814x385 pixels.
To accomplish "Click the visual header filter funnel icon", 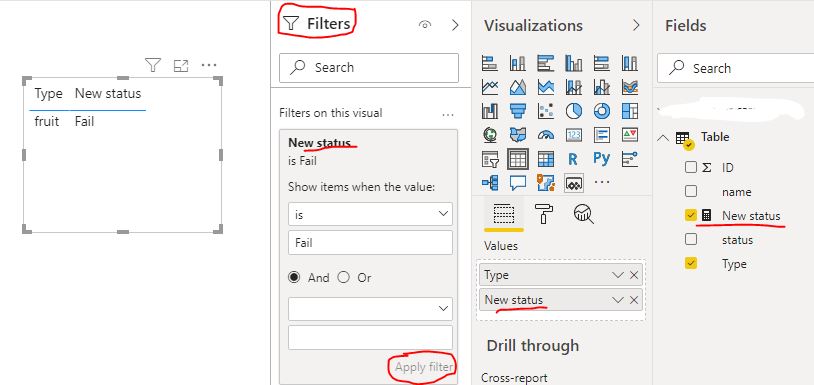I will point(153,65).
